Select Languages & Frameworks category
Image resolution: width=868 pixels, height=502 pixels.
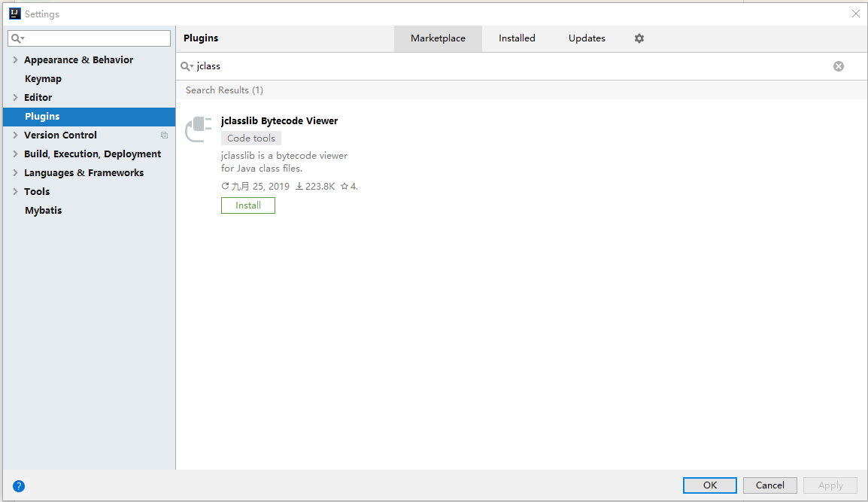click(x=83, y=173)
